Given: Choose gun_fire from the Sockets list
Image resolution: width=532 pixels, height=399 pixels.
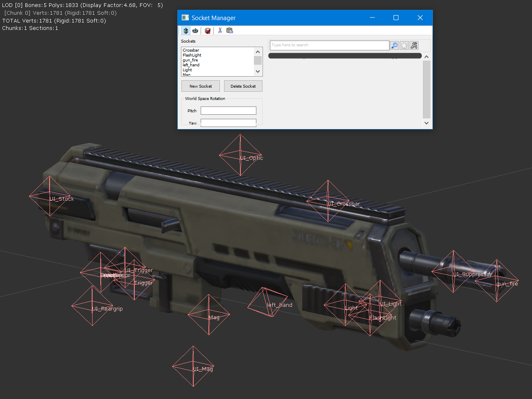Looking at the screenshot, I should (x=190, y=60).
